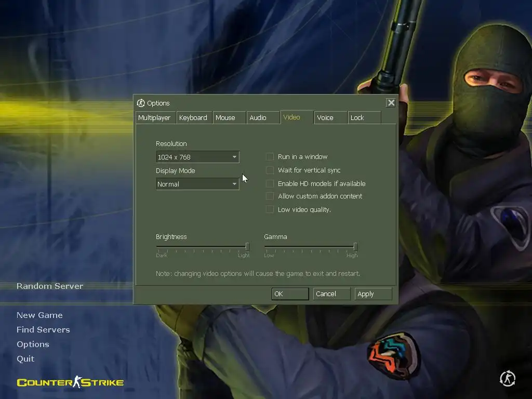Click the Cancel button
532x399 pixels.
coord(331,294)
